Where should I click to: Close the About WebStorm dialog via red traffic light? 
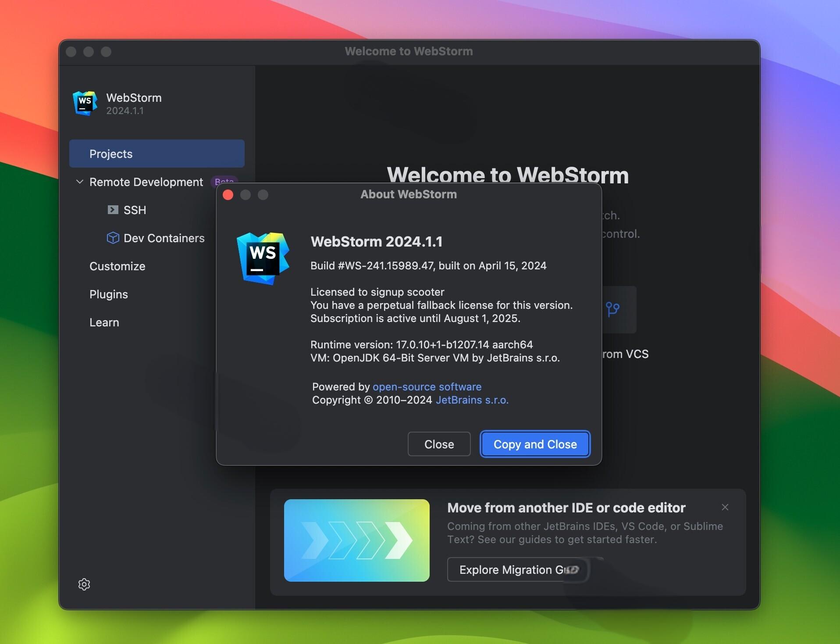(x=228, y=195)
